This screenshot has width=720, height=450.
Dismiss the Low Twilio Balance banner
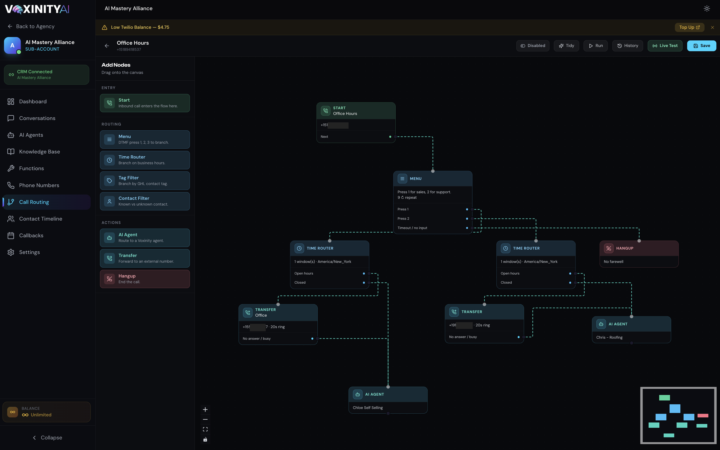(x=712, y=28)
